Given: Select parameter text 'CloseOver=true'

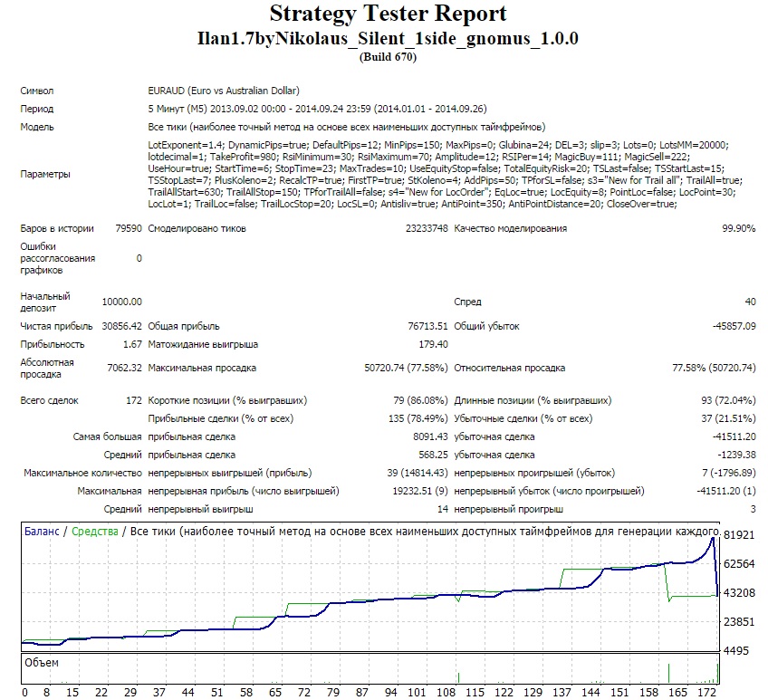Looking at the screenshot, I should [641, 204].
